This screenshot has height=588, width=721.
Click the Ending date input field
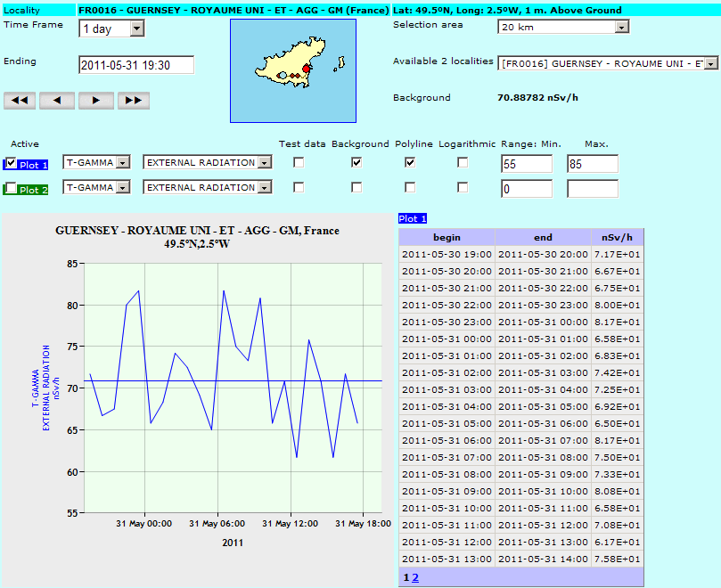[x=136, y=65]
